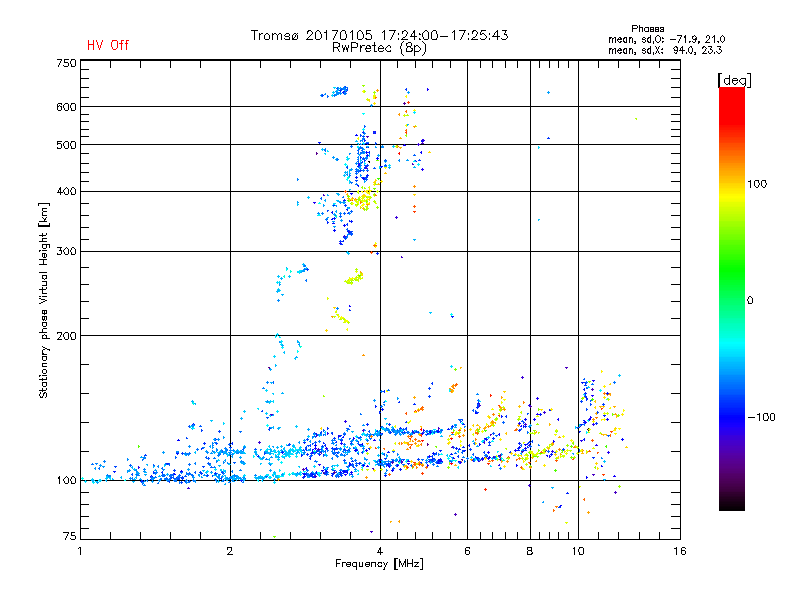Click the 750 tick on the height axis
The height and width of the screenshot is (600, 800).
[x=66, y=62]
